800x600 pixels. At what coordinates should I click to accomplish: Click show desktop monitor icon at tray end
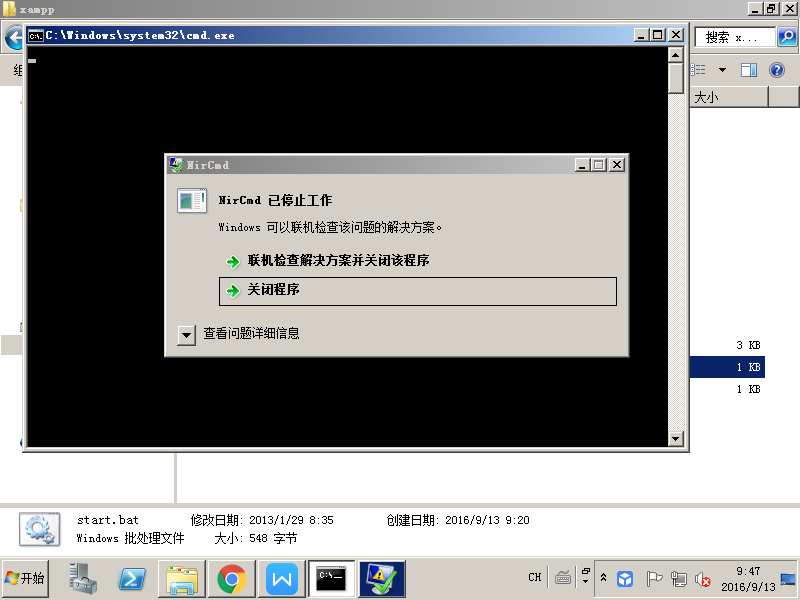tap(788, 579)
